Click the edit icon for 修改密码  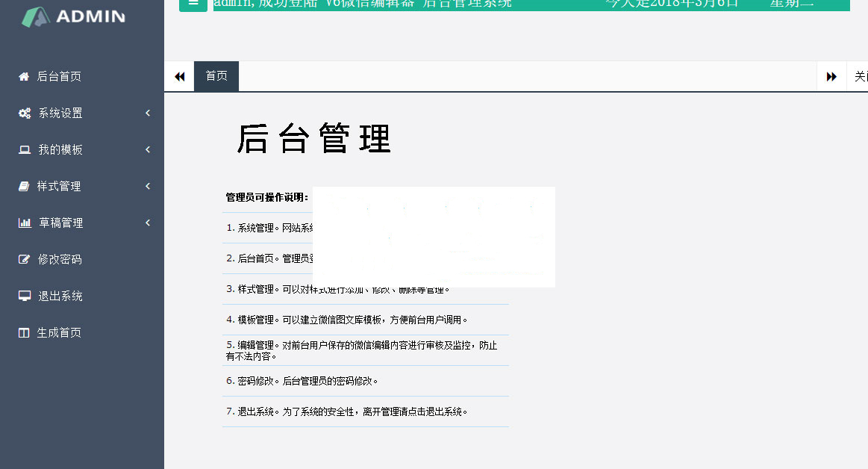[24, 259]
